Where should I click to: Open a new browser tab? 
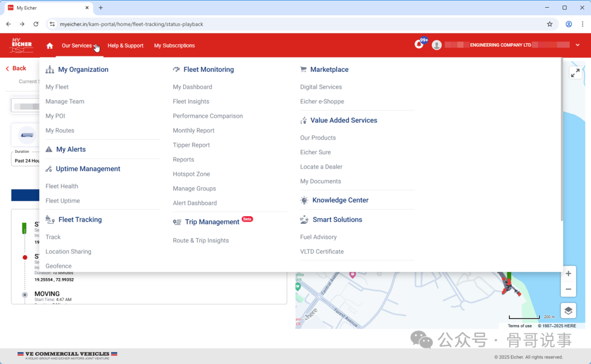101,8
